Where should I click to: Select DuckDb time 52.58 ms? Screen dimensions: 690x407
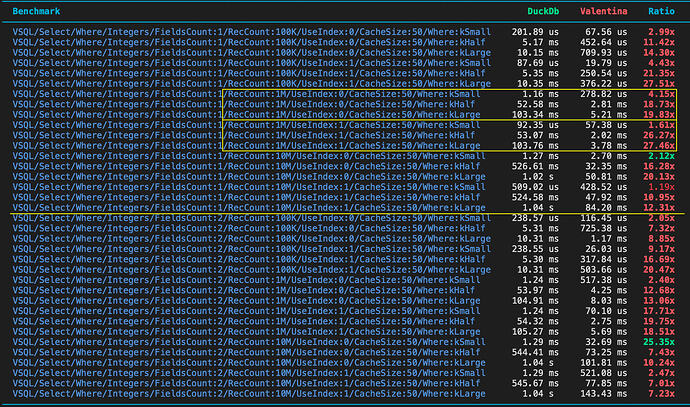538,104
